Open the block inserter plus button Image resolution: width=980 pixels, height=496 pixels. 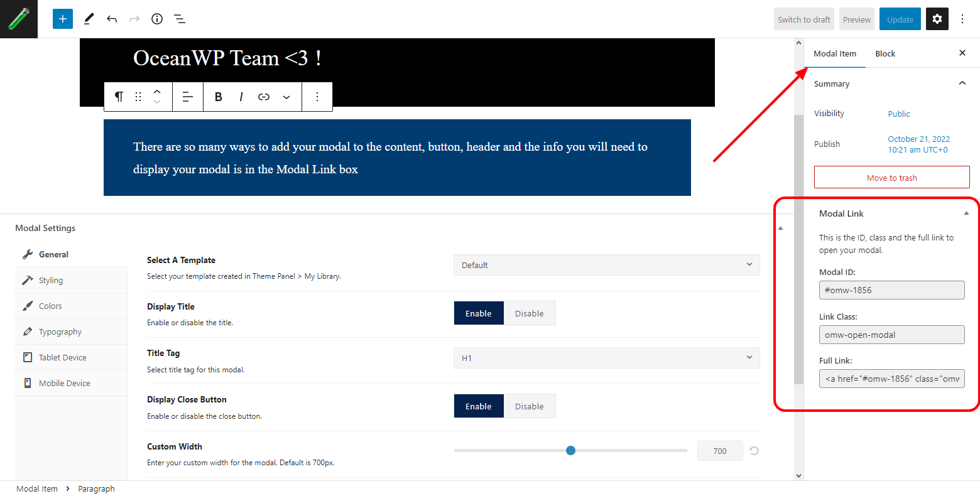click(63, 19)
